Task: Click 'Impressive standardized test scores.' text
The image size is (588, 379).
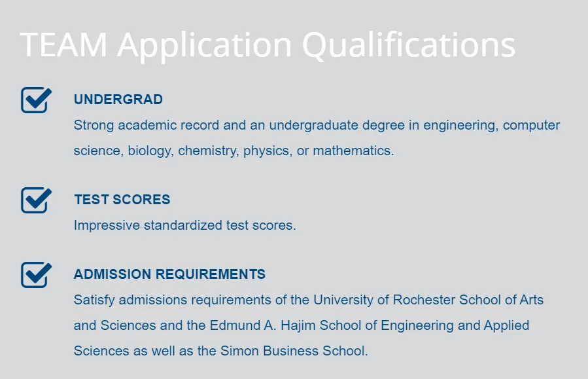Action: coord(184,225)
